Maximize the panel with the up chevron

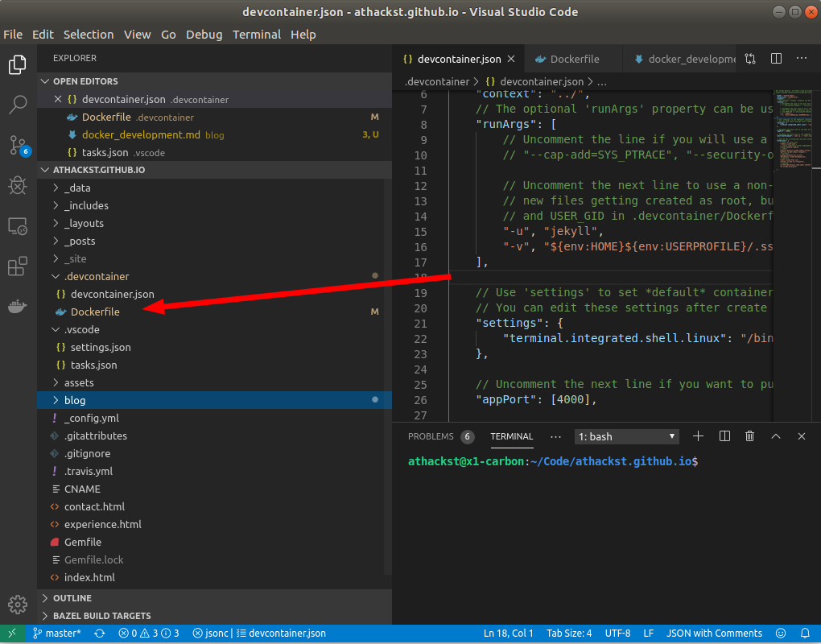[776, 436]
